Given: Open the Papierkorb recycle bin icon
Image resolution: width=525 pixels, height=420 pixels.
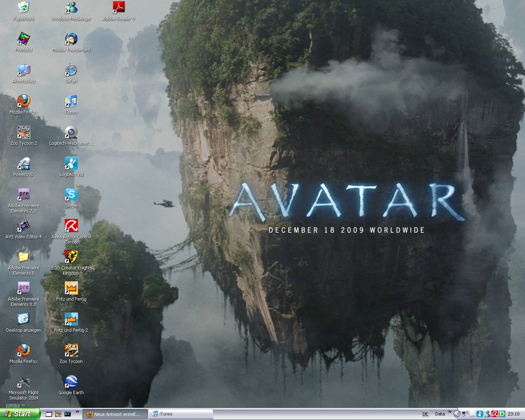Looking at the screenshot, I should 23,11.
